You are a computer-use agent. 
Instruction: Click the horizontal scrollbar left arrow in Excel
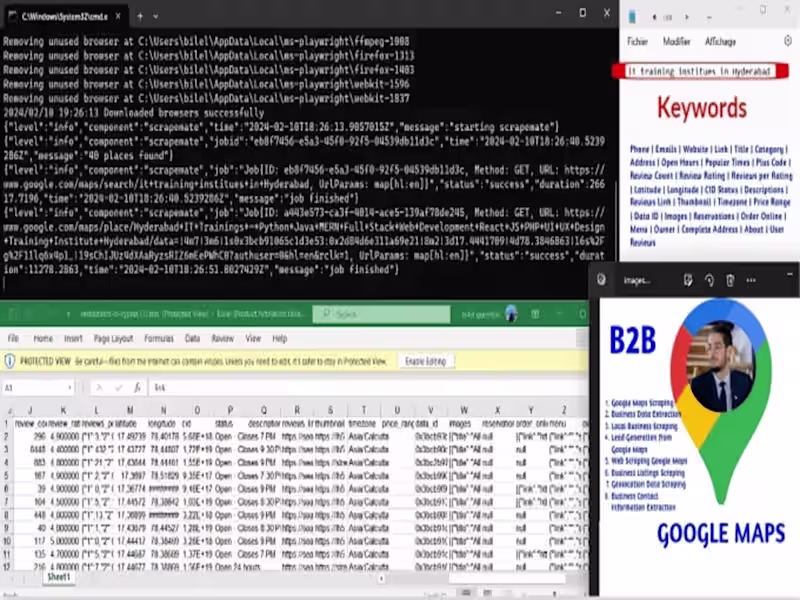(x=382, y=579)
